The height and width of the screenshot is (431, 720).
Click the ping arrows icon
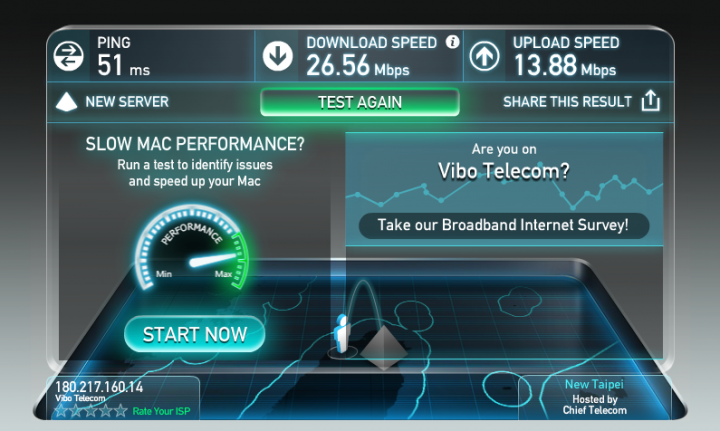tap(68, 56)
